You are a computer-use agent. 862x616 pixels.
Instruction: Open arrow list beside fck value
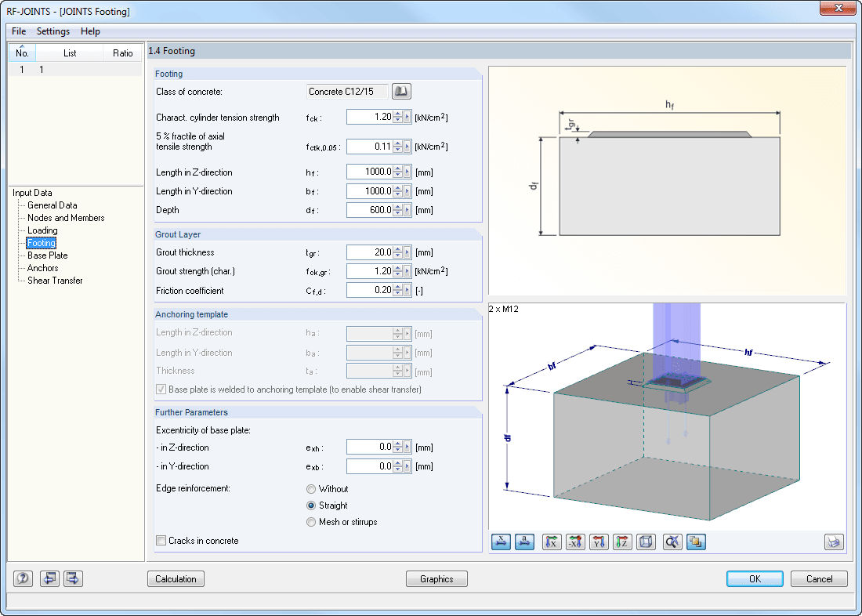(x=407, y=117)
